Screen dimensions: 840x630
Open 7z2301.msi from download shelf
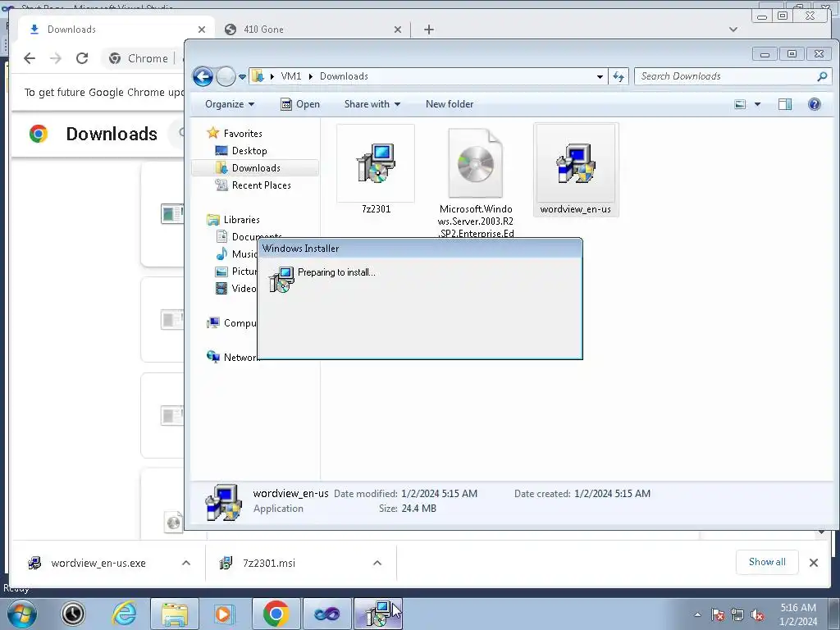[258, 563]
